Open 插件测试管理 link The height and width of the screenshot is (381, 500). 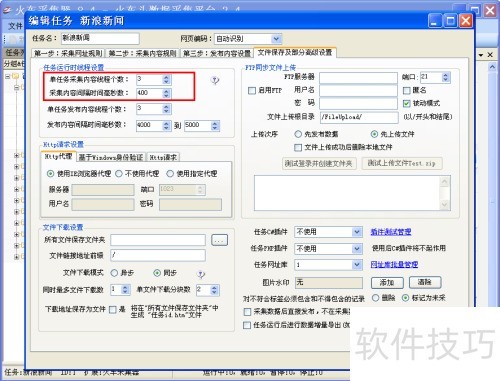click(391, 232)
